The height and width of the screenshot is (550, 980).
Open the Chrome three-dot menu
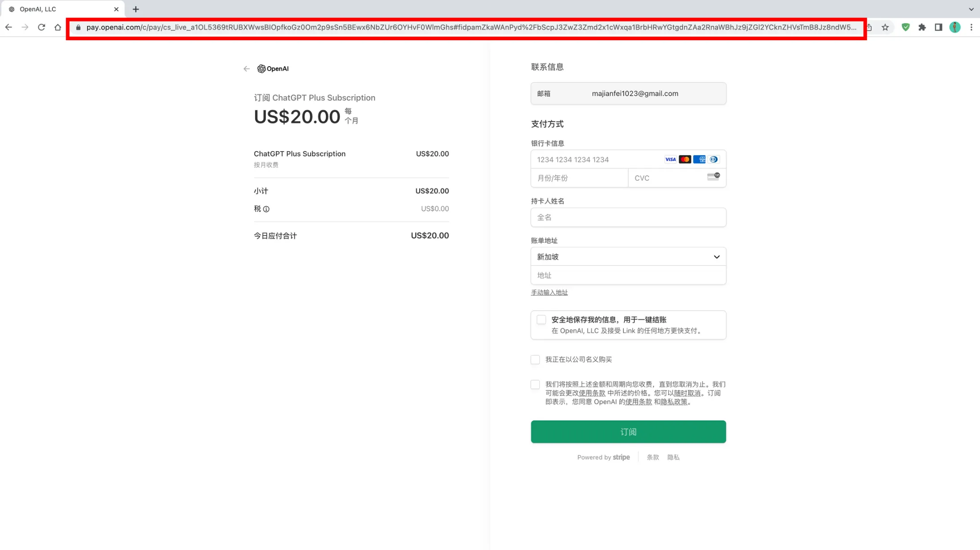click(x=971, y=27)
